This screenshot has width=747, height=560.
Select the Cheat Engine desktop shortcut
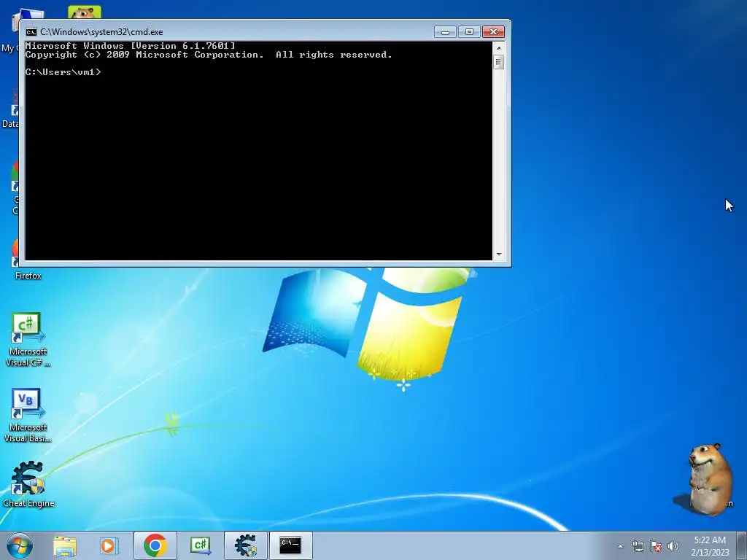(28, 484)
